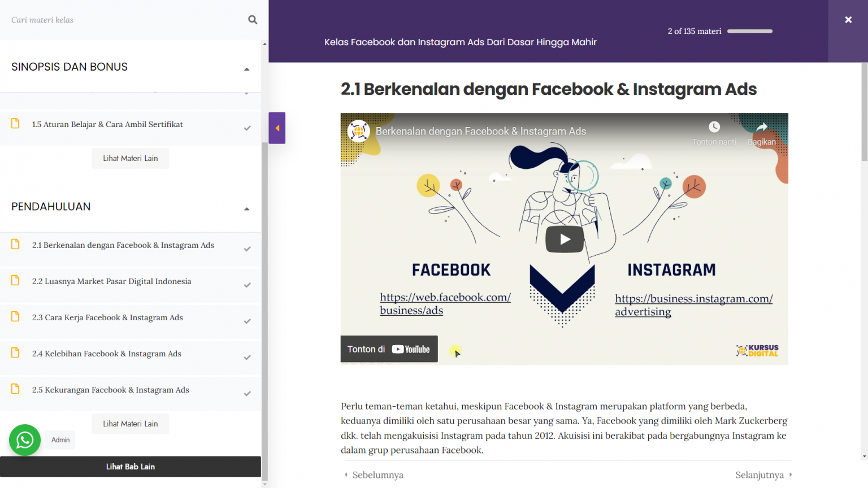Viewport: 868px width, 488px height.
Task: Focus the Cari materi kelas search field
Action: pyautogui.click(x=124, y=20)
